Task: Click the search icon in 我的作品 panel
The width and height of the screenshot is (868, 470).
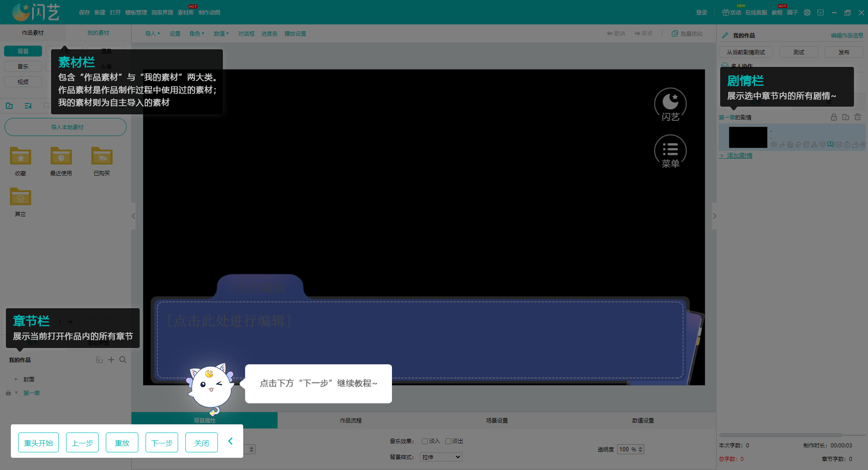Action: pyautogui.click(x=123, y=360)
